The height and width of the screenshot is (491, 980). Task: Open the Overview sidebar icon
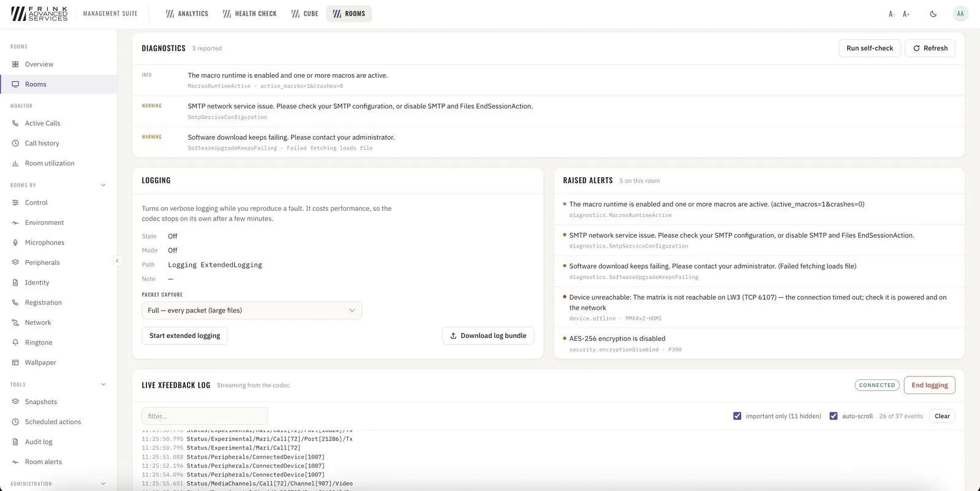point(15,64)
